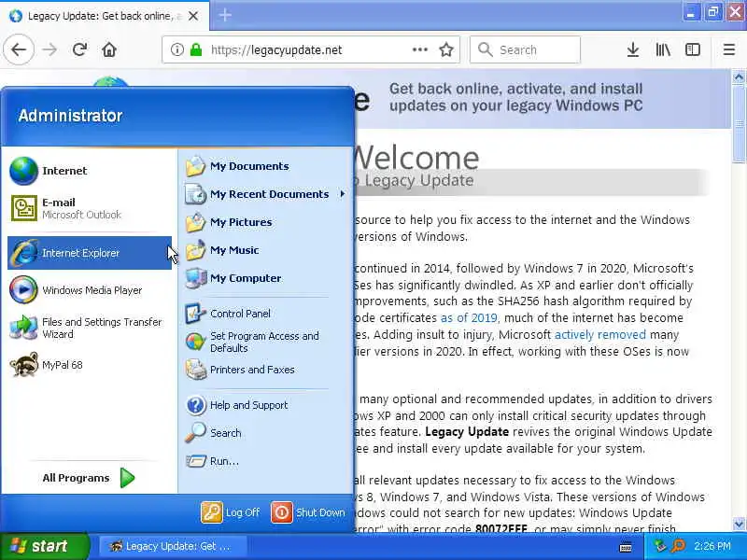Select the Legacy Update browser tab
This screenshot has height=560, width=747.
click(105, 16)
